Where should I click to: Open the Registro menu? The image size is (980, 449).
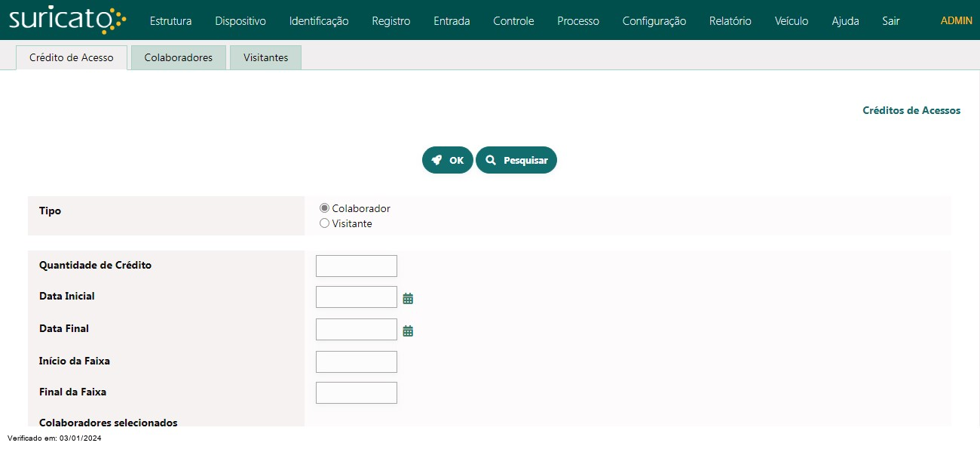coord(391,21)
